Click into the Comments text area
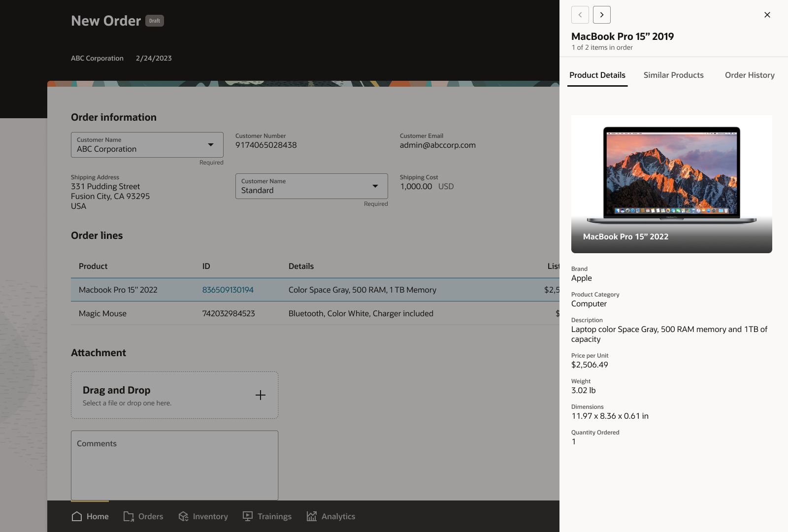 click(x=174, y=465)
